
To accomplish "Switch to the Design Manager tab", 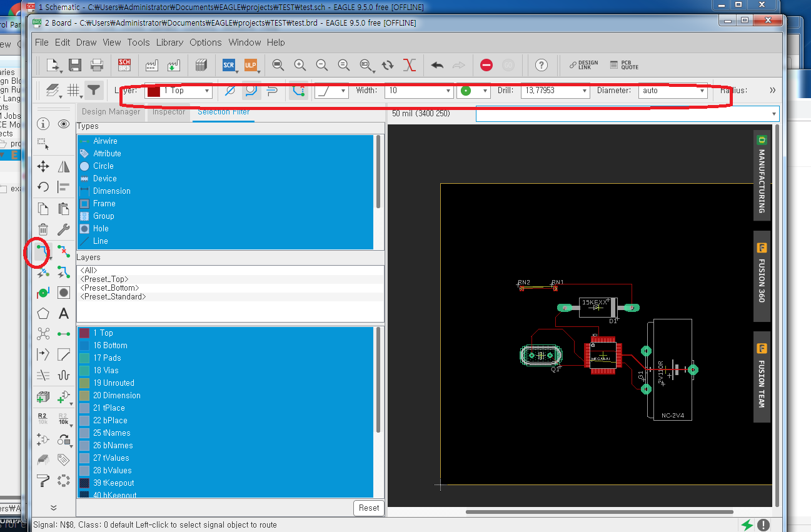I will coord(111,112).
